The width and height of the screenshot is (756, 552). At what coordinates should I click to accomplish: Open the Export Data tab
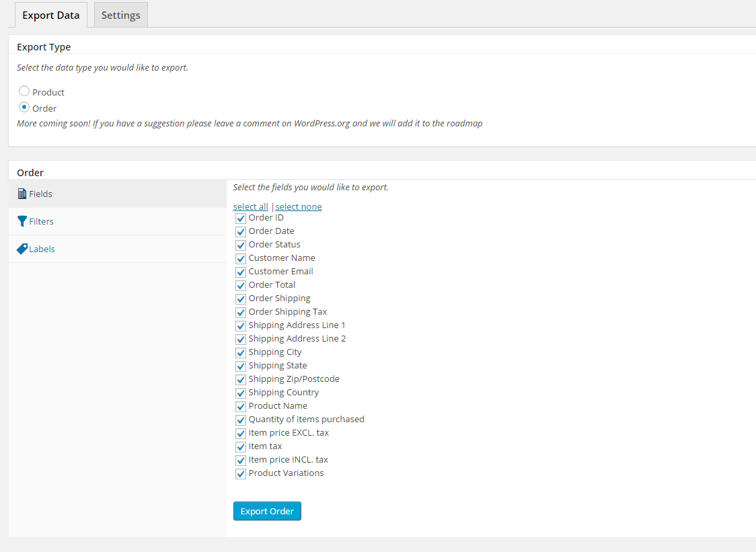point(50,15)
